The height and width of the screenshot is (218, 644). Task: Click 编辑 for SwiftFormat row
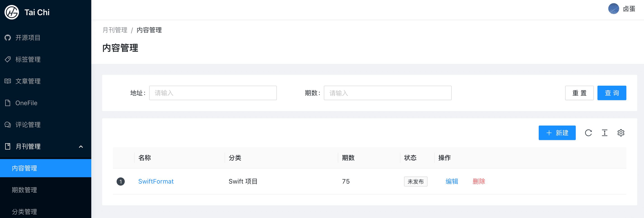pyautogui.click(x=451, y=182)
